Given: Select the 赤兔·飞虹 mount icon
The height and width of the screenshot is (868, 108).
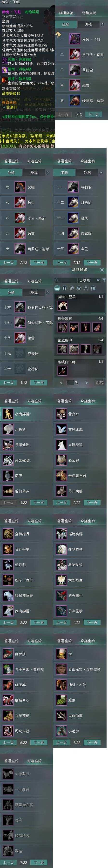Looking at the screenshot, I should coord(74,39).
